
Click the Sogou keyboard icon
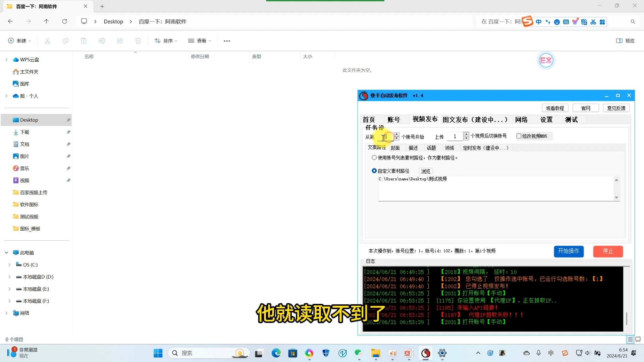tap(566, 22)
